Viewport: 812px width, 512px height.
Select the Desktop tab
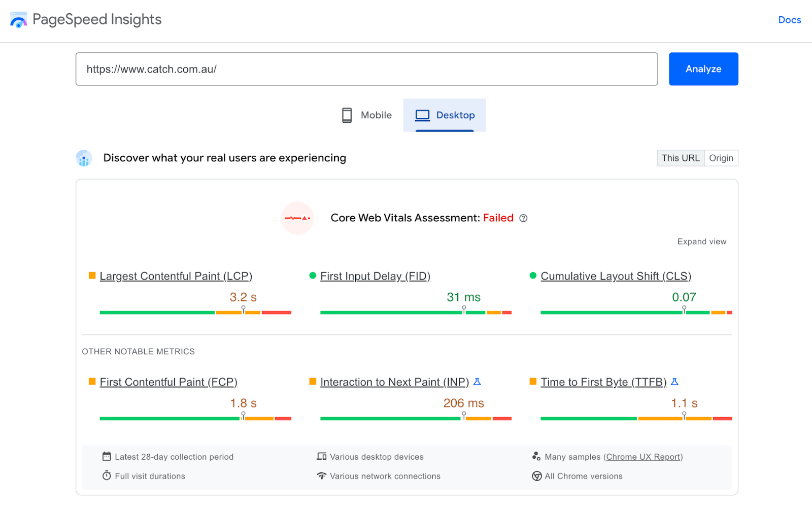click(445, 115)
